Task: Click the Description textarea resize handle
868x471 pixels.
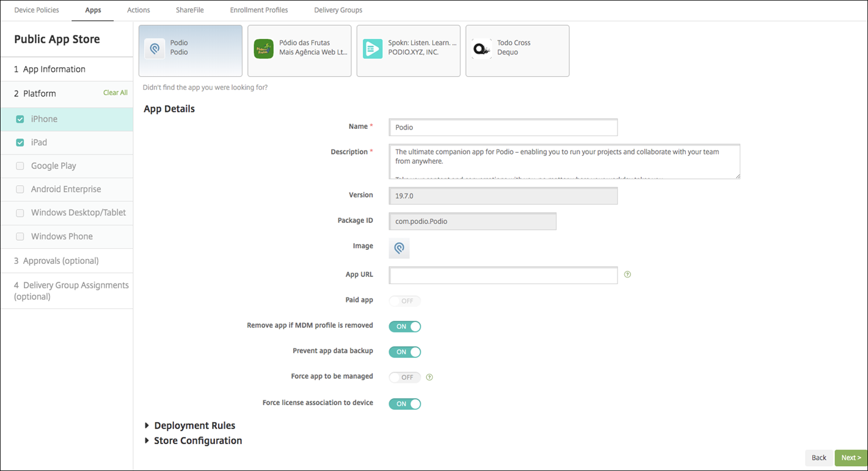Action: click(x=737, y=176)
